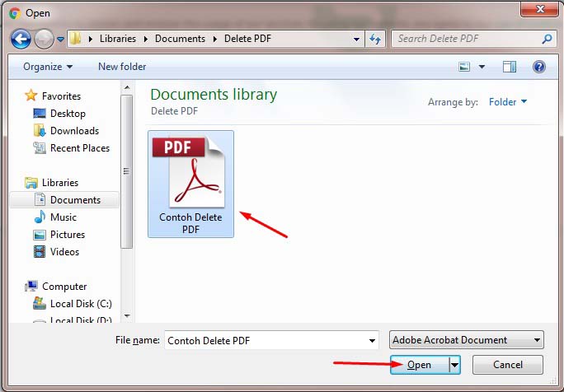This screenshot has width=564, height=392.
Task: Open Local Disk (C:)
Action: pos(81,304)
